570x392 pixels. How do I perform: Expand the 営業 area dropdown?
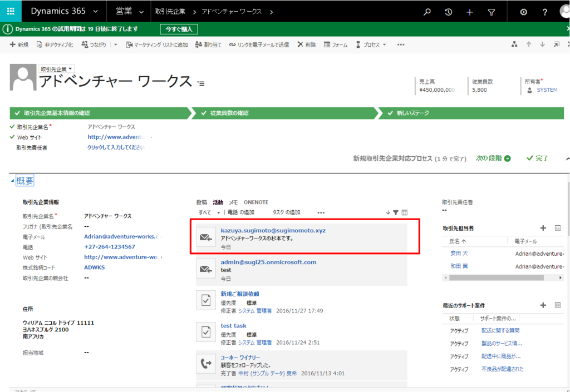coord(141,12)
